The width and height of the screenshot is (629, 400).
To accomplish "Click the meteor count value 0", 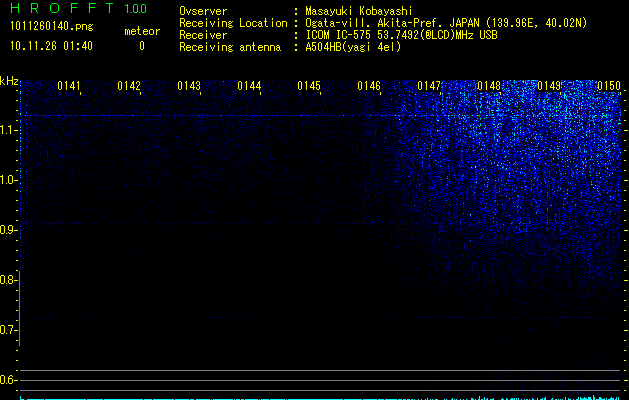I will click(142, 46).
